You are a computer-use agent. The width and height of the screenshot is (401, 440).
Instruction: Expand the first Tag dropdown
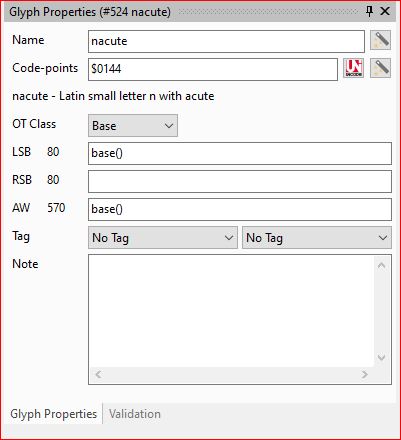[x=163, y=238]
